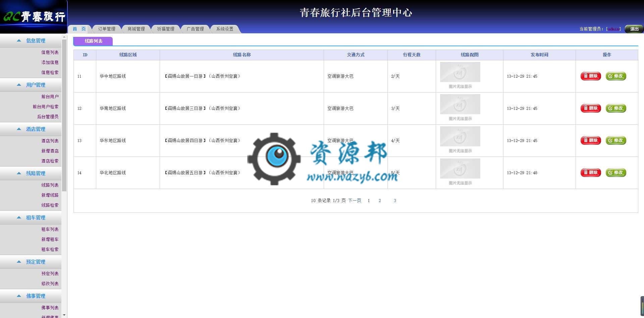Click the sidebar vertical scrollbar
This screenshot has width=644, height=318.
[64, 116]
